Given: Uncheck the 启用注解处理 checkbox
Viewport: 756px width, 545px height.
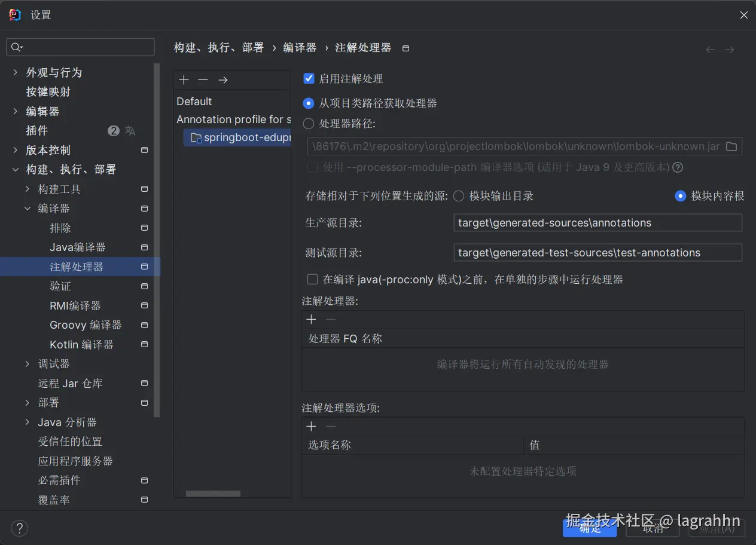Looking at the screenshot, I should 309,78.
